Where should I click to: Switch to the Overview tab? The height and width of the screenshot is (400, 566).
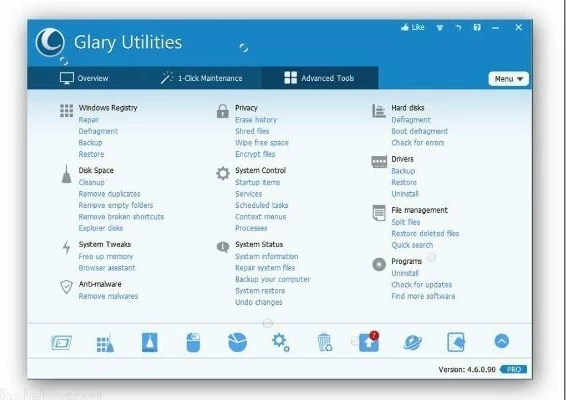(84, 78)
